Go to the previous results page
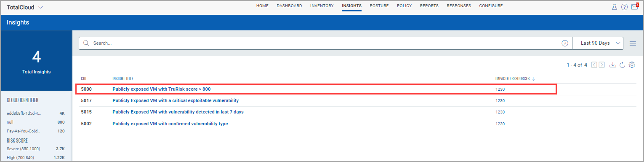This screenshot has width=644, height=162. tap(594, 65)
